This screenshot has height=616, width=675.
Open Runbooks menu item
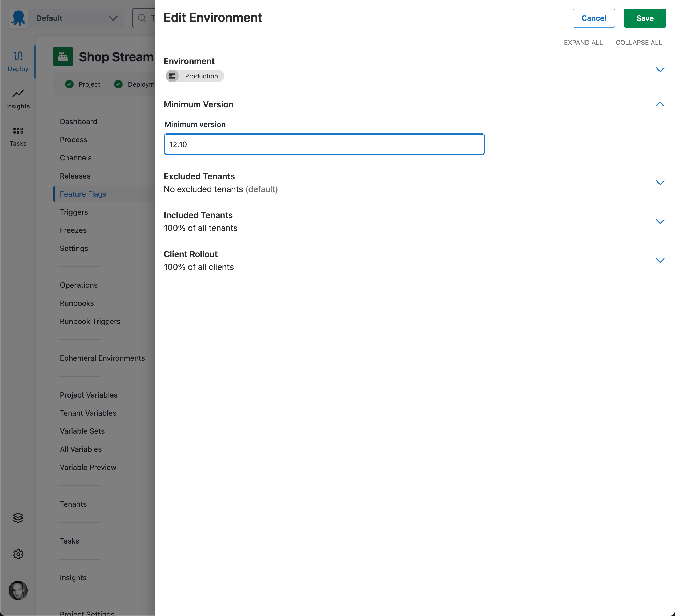pyautogui.click(x=77, y=303)
